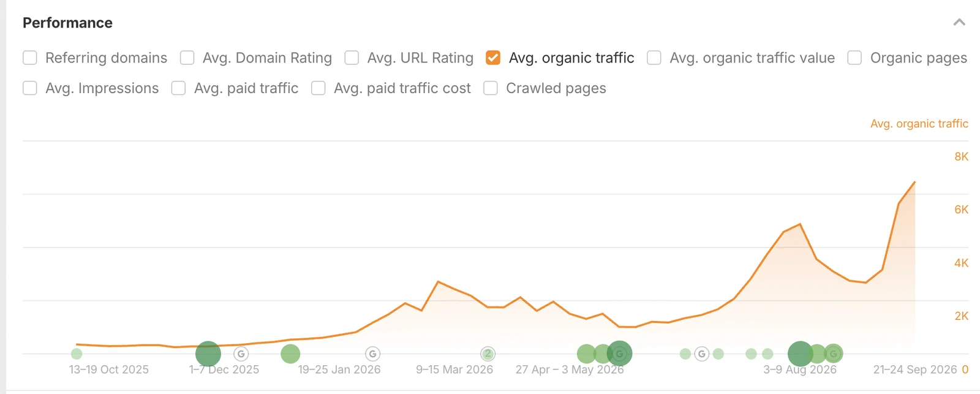Click the 3–9 Aug 2026 date label
The height and width of the screenshot is (394, 980).
coord(800,369)
